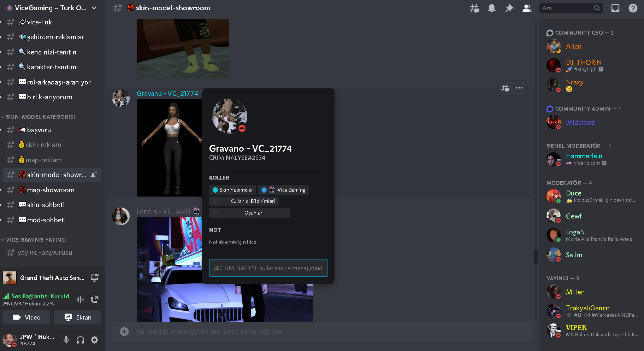Screen dimensions: 644x351
Task: Open the threads icon in the channel header
Action: pyautogui.click(x=474, y=8)
